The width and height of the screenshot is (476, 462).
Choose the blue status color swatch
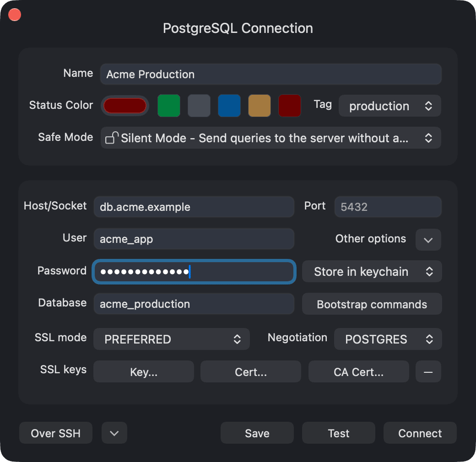point(229,106)
